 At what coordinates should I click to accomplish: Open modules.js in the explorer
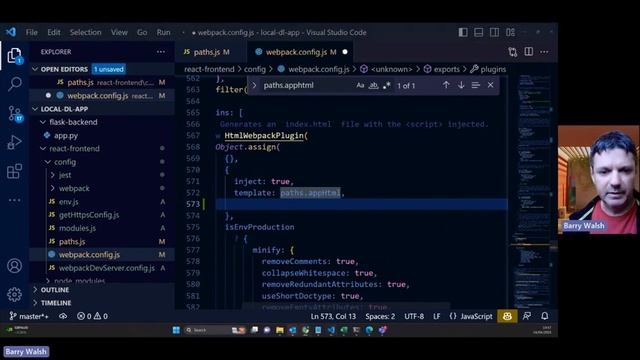click(x=77, y=228)
